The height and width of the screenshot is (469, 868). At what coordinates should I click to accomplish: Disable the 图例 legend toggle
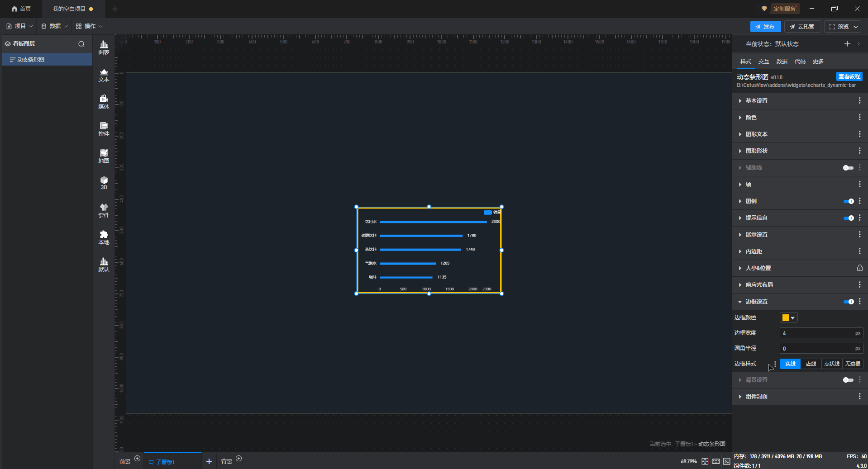pos(848,201)
